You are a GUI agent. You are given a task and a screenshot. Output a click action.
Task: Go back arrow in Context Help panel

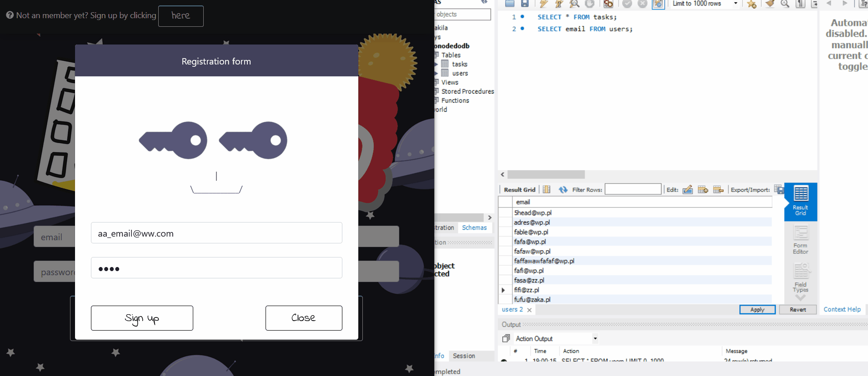(x=829, y=3)
